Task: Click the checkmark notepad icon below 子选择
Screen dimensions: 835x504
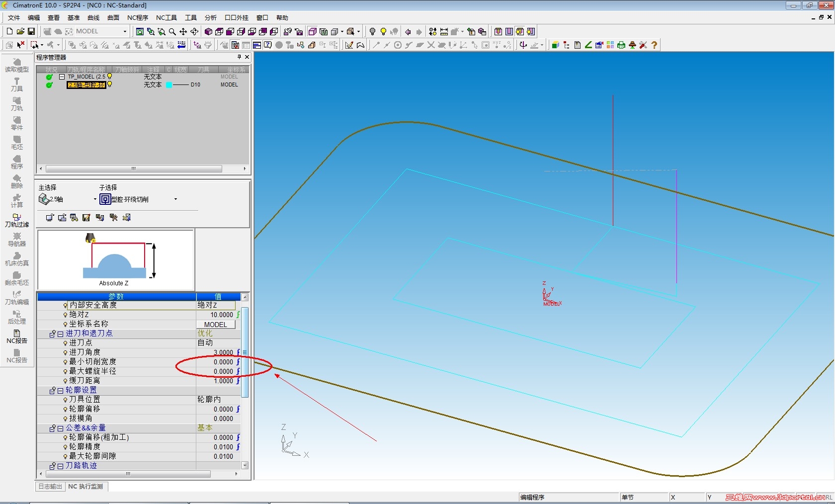Action: click(x=86, y=217)
